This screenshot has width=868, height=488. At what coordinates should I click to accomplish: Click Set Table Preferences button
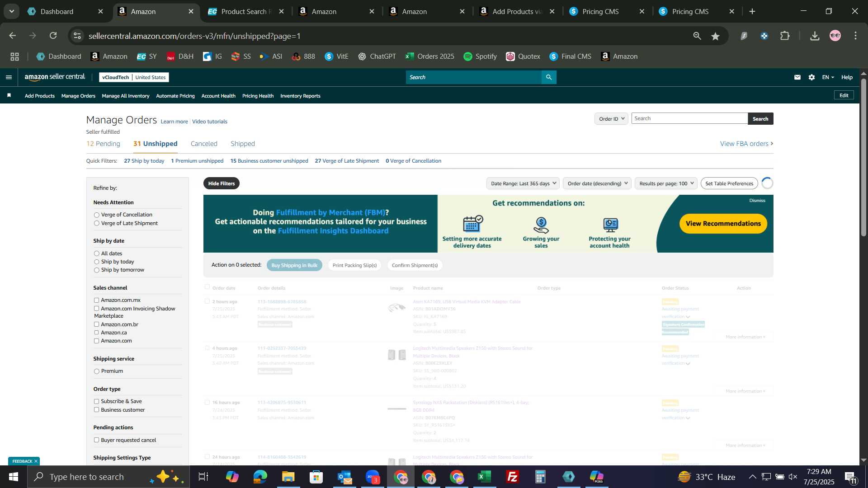pos(729,183)
